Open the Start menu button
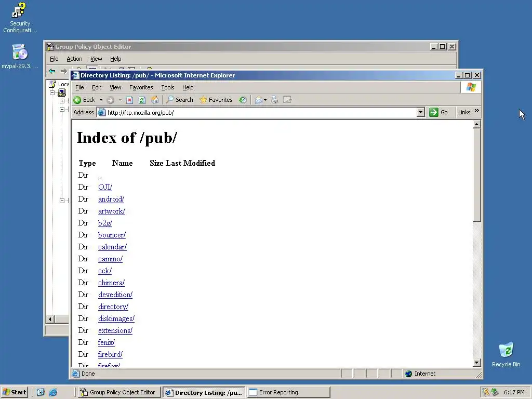The width and height of the screenshot is (532, 399). pos(14,392)
